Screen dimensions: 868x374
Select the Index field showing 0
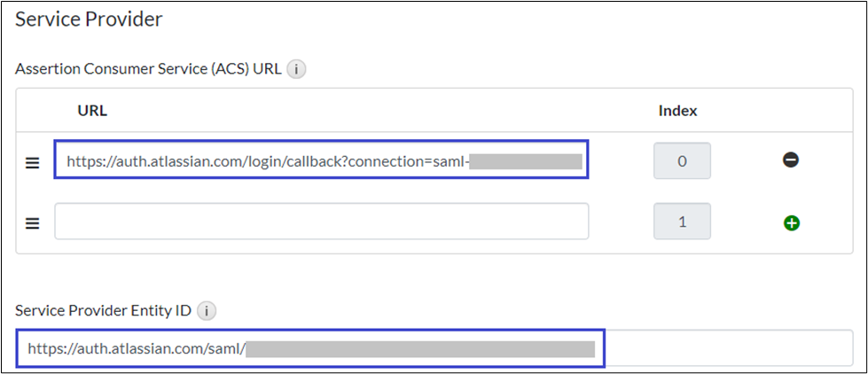[681, 161]
